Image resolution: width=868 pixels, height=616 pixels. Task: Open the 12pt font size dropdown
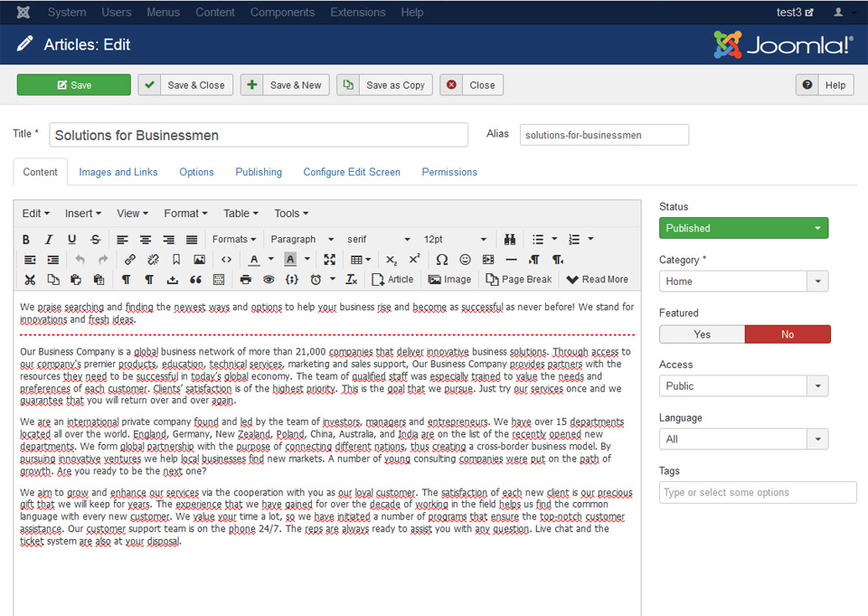[x=455, y=240]
